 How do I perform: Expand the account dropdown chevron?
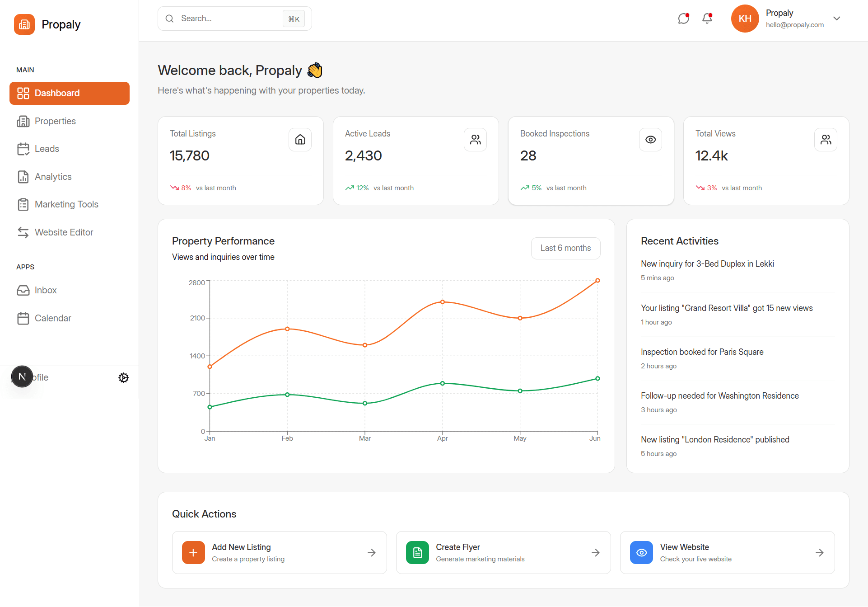tap(837, 19)
